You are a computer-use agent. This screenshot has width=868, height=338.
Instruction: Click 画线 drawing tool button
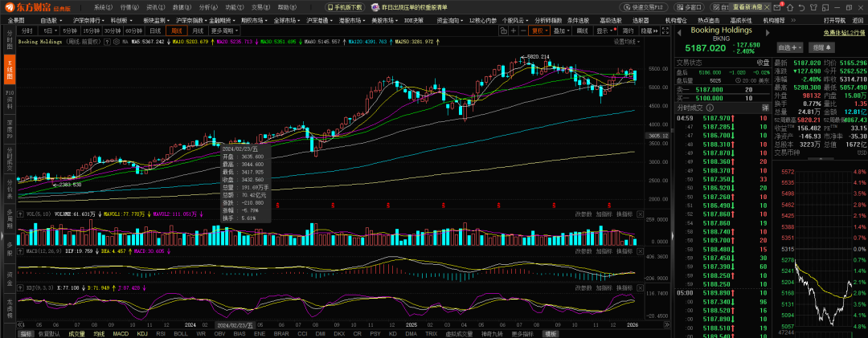(583, 31)
